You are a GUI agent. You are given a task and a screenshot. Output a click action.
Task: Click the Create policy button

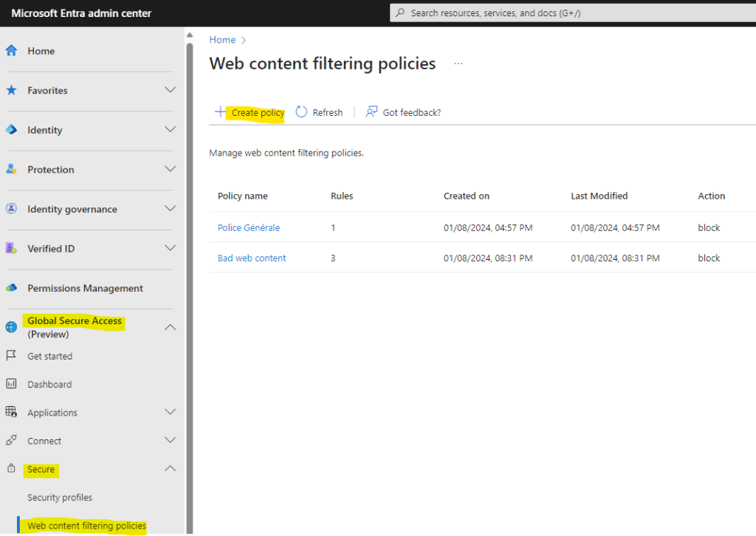pos(250,112)
